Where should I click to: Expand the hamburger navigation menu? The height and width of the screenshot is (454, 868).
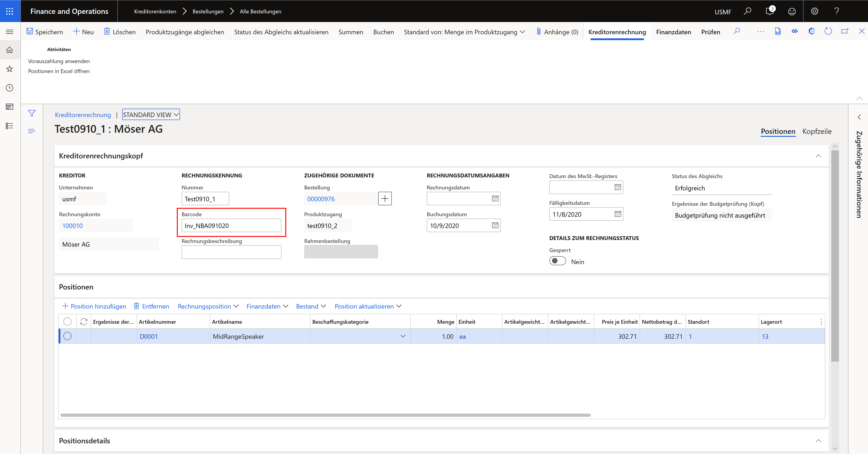tap(10, 32)
